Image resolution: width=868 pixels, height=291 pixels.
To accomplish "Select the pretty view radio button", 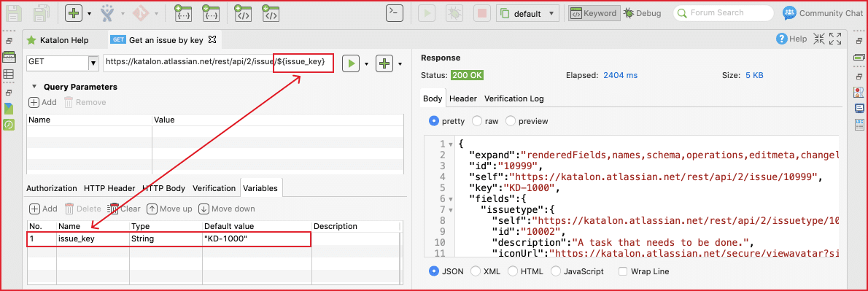I will tap(435, 120).
